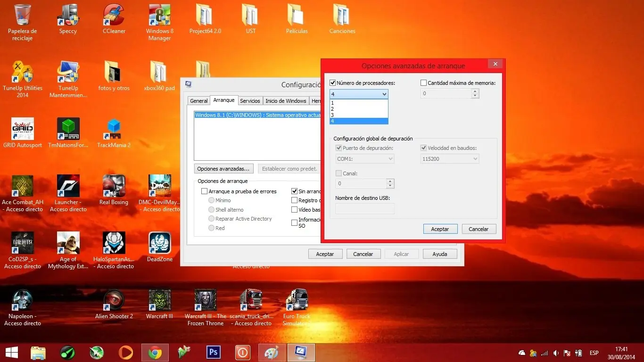Viewport: 644px width, 362px height.
Task: Choose 2 processors from the list
Action: [x=359, y=109]
